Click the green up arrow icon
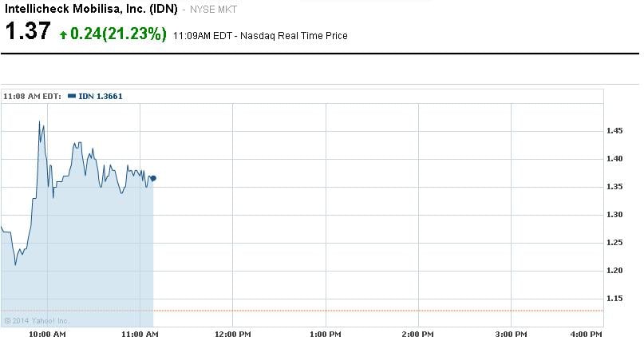 (x=63, y=35)
